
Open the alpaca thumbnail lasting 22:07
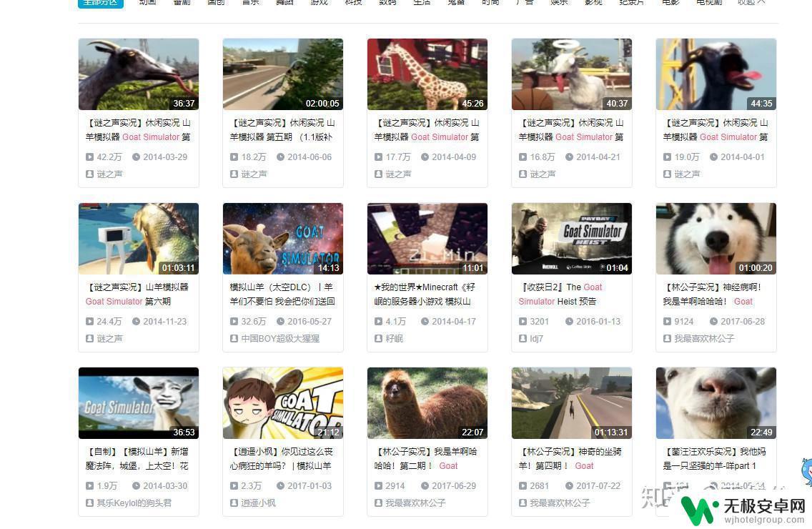(427, 403)
